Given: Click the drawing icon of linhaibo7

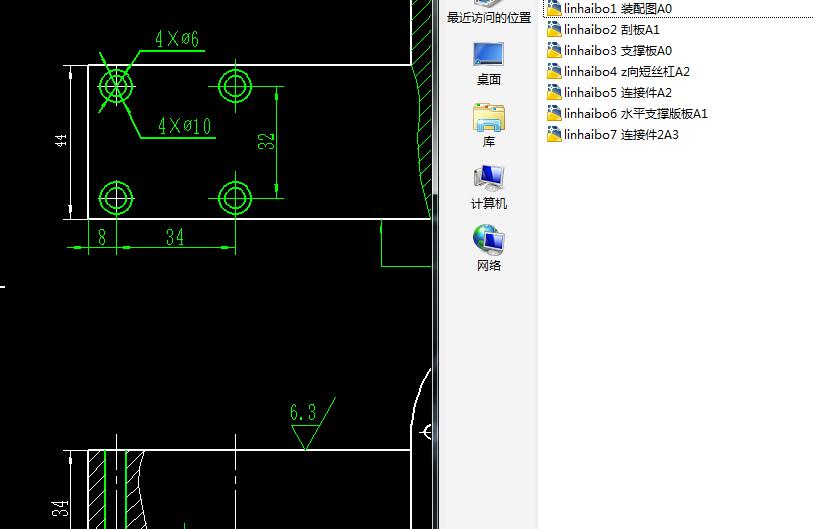Looking at the screenshot, I should coord(554,134).
